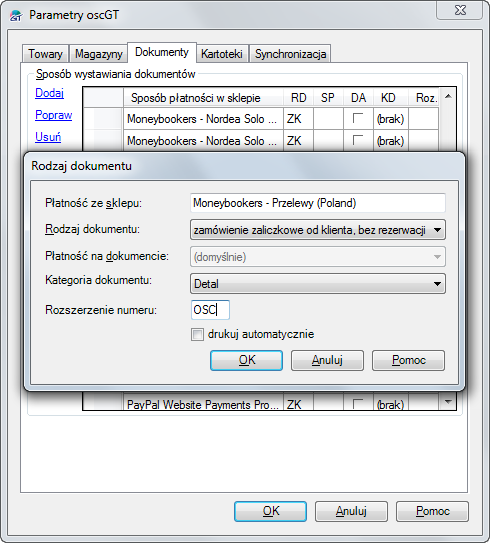Screen dimensions: 490x543
Task: Click OK at bottom of Parametry oscGT window
Action: [x=270, y=511]
